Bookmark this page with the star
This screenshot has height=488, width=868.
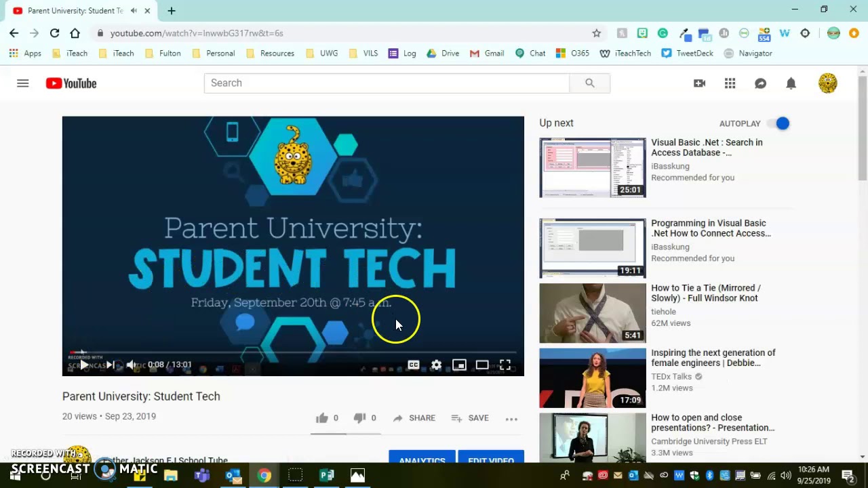click(x=597, y=33)
